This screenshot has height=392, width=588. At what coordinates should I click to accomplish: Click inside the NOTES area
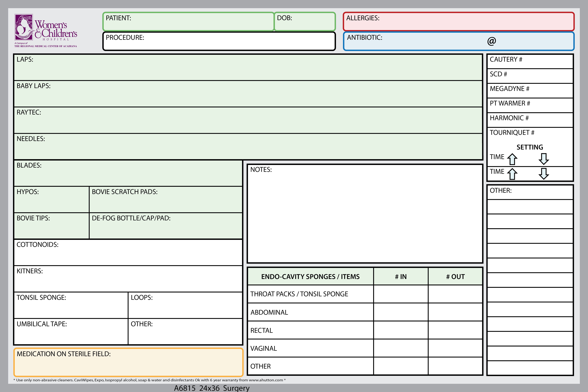[x=365, y=214]
